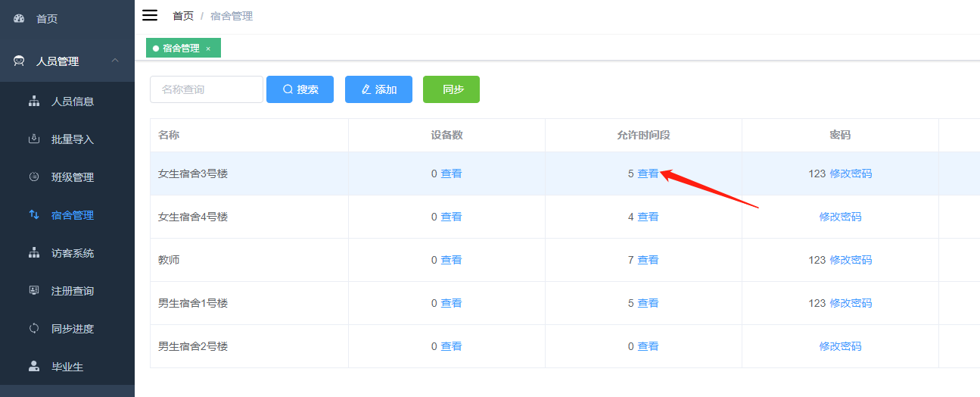The height and width of the screenshot is (397, 980).
Task: Go to 批量导入 page
Action: 67,139
